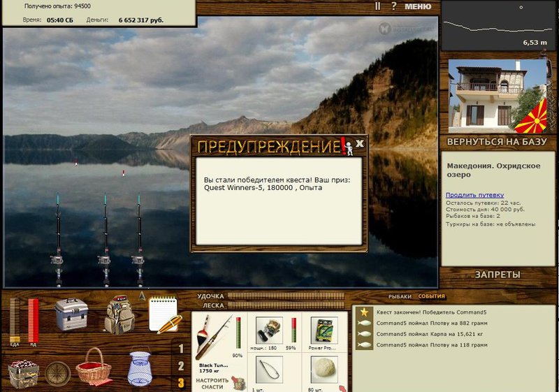
Task: Click НАСТРОИТЬ СНАСТИ button
Action: coord(212,384)
